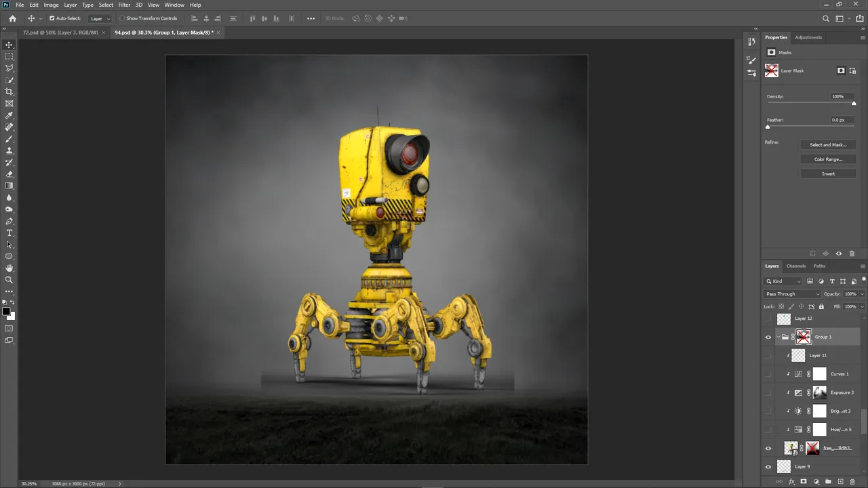This screenshot has height=488, width=868.
Task: Add layer mask from Layers panel bottom
Action: [x=804, y=482]
